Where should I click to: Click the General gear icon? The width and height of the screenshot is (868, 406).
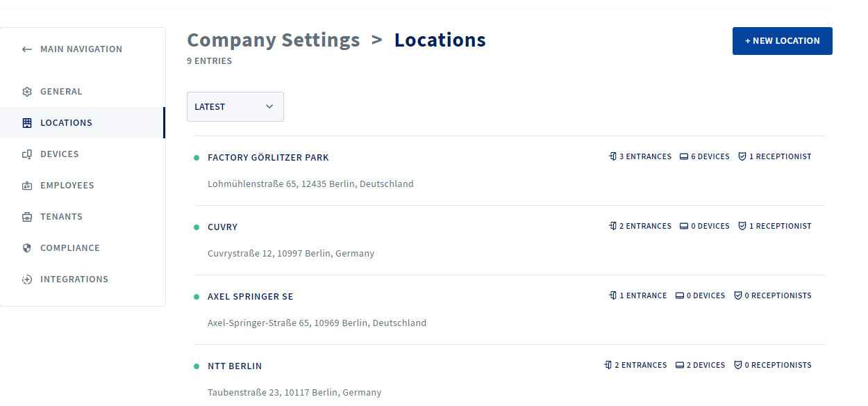pos(27,92)
